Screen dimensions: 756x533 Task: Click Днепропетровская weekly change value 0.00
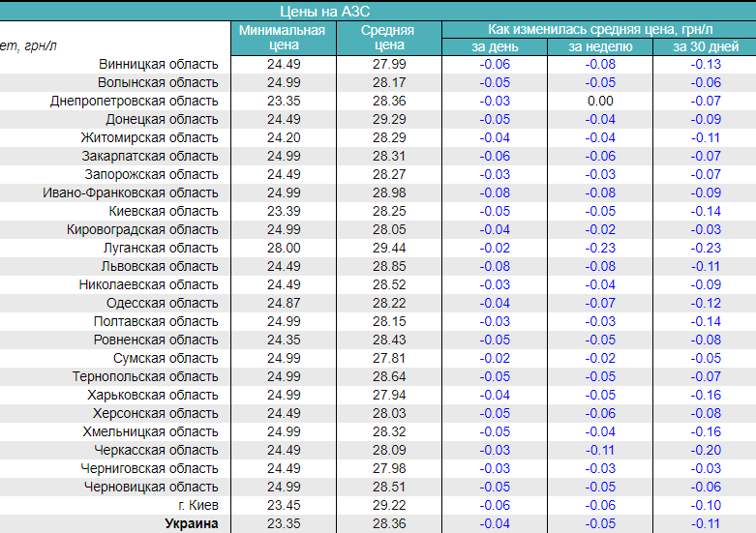[600, 101]
